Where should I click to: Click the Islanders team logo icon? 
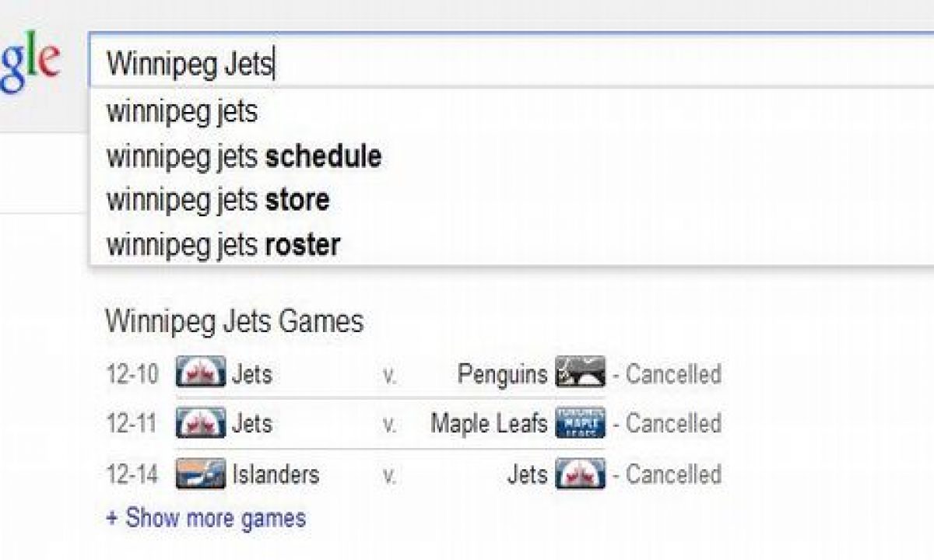pos(200,474)
